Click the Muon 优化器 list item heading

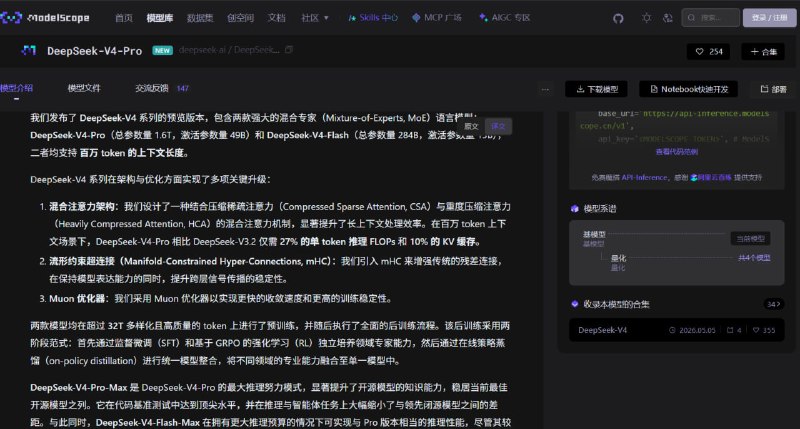(x=77, y=299)
